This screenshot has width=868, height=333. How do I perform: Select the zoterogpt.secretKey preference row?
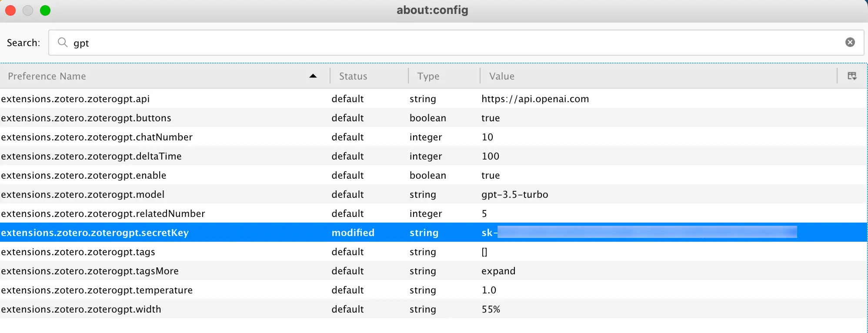pos(95,233)
